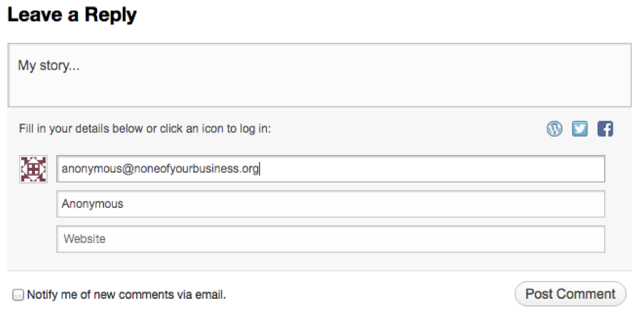
Task: Click the 'My story...' text in comment area
Action: pyautogui.click(x=49, y=66)
